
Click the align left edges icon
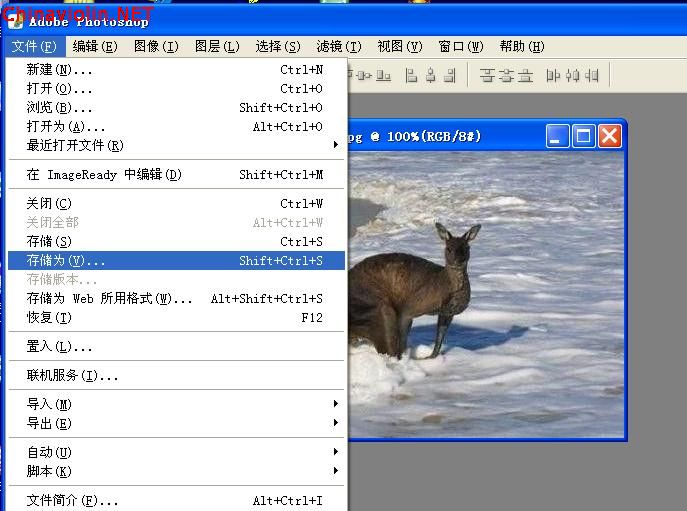coord(411,76)
